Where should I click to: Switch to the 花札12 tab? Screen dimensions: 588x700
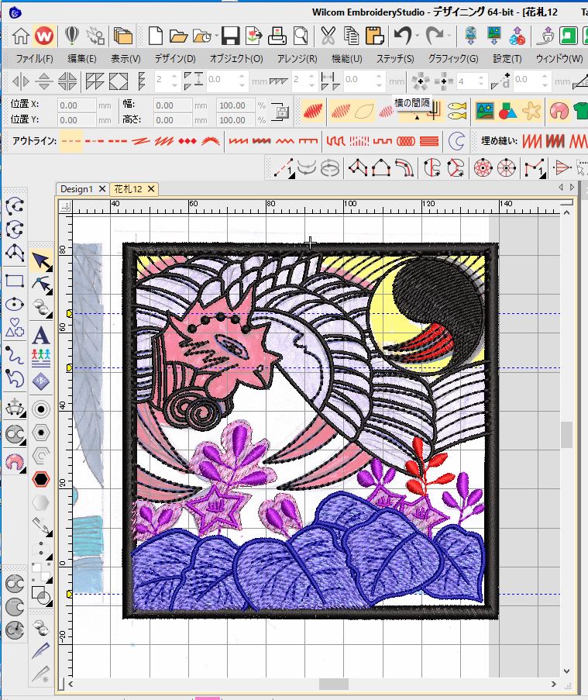point(128,189)
